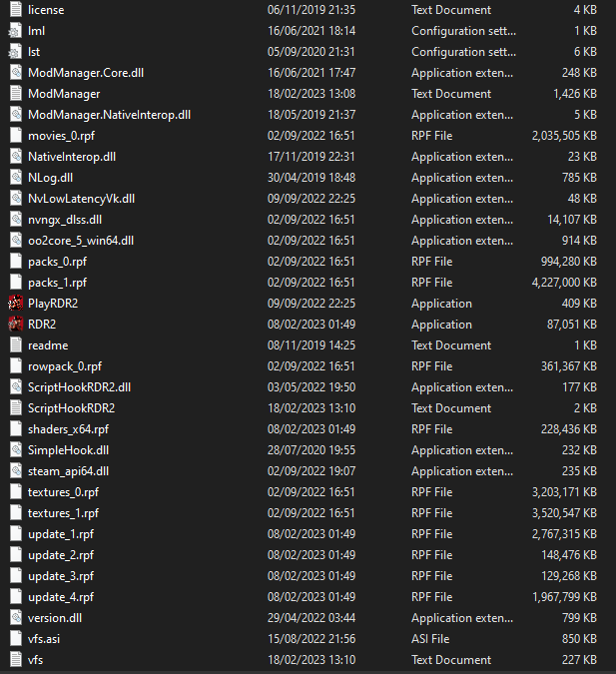Select the update_4.rpf file
This screenshot has height=674, width=616.
click(x=60, y=597)
